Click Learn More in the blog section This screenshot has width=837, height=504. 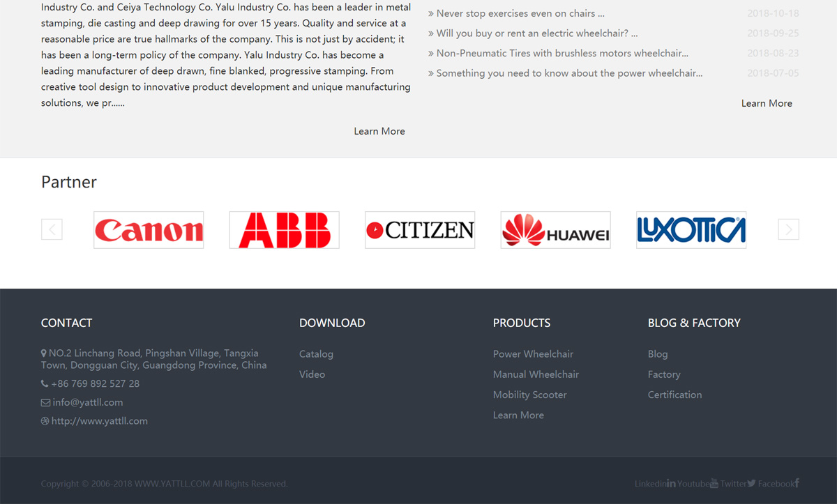click(767, 103)
